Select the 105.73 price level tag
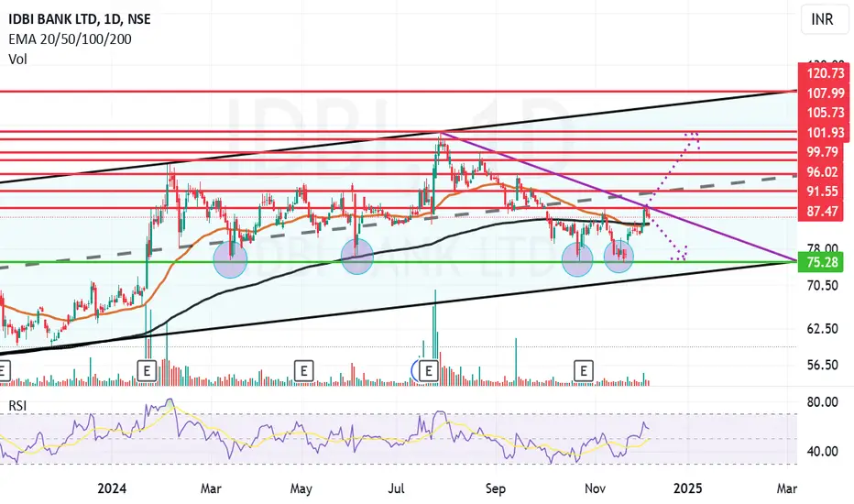The width and height of the screenshot is (854, 504). [x=824, y=112]
